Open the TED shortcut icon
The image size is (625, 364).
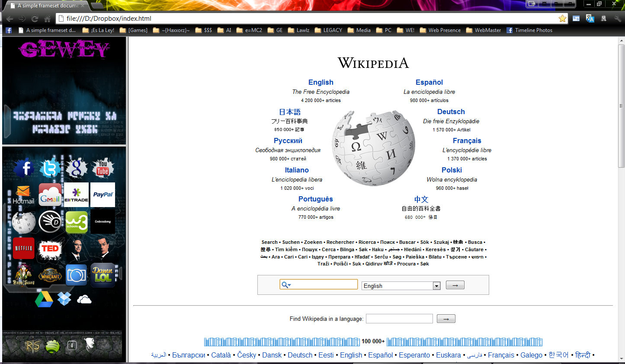50,249
